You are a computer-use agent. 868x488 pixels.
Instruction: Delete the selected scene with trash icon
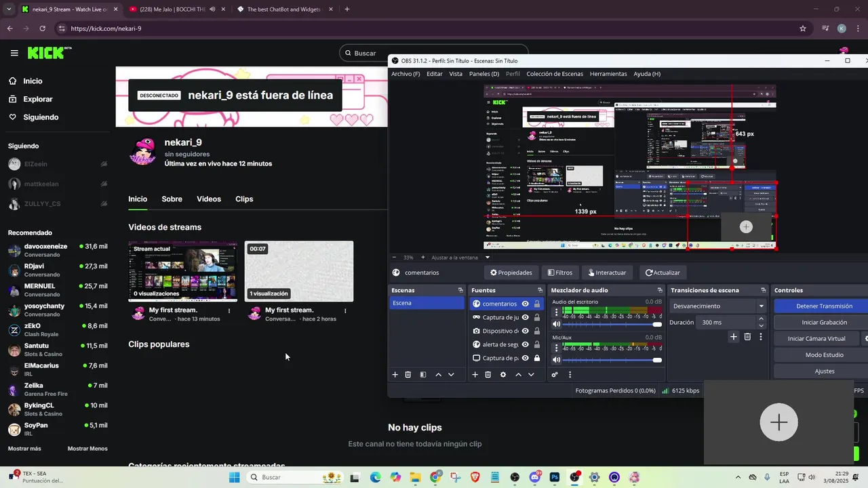(408, 375)
